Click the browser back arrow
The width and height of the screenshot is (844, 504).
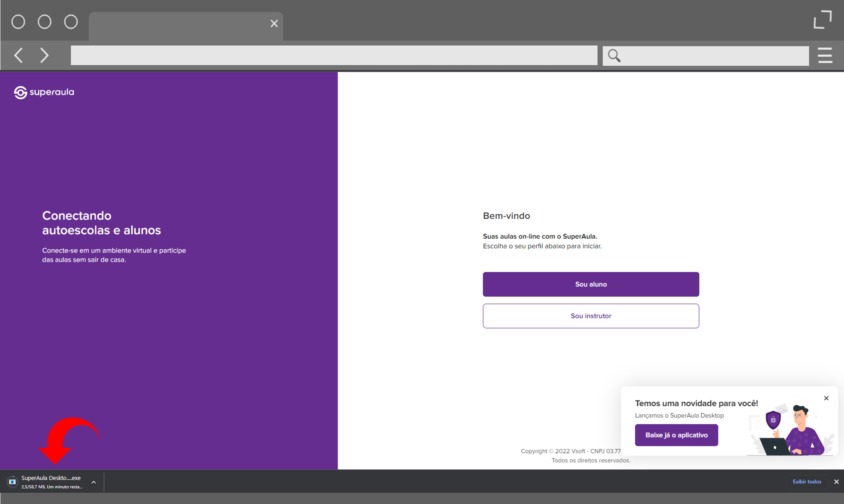(19, 55)
